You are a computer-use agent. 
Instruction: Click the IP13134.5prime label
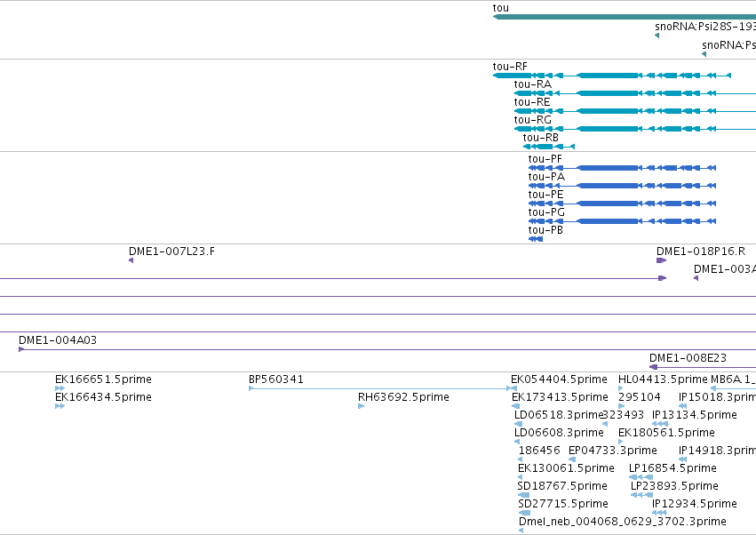(x=695, y=415)
